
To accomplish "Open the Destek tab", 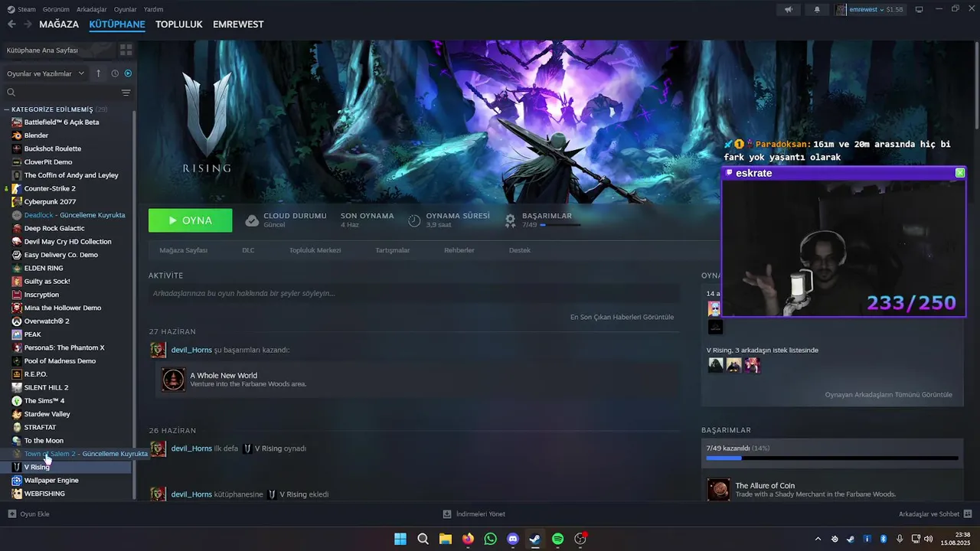I will pyautogui.click(x=520, y=250).
